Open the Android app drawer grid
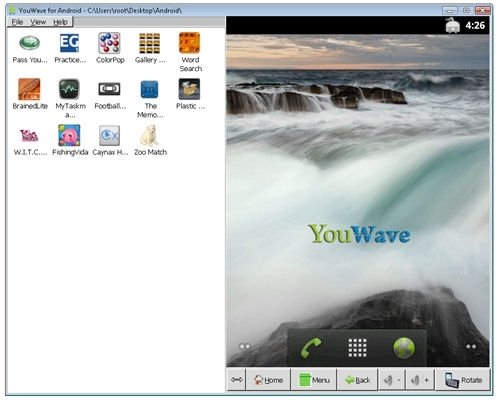Viewport: 498px width, 400px height. pos(357,348)
